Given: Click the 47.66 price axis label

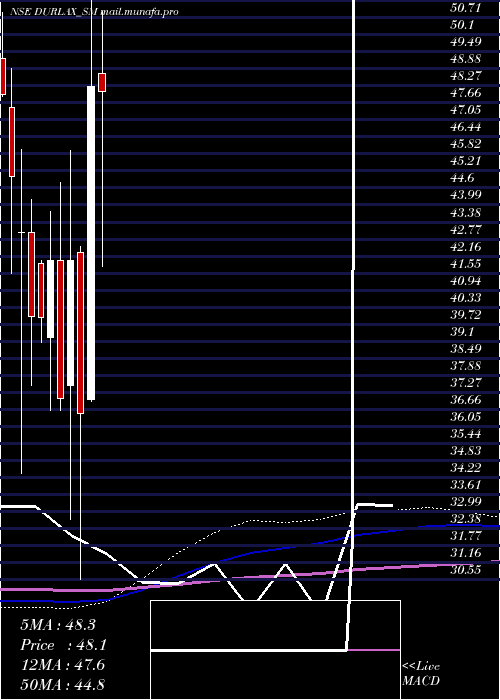Looking at the screenshot, I should [x=465, y=92].
